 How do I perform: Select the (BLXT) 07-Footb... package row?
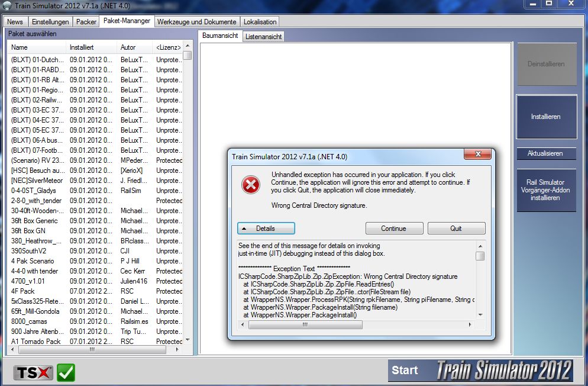point(95,150)
